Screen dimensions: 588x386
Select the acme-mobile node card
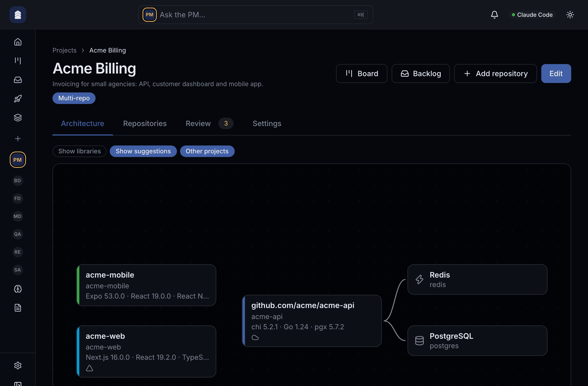(x=146, y=285)
